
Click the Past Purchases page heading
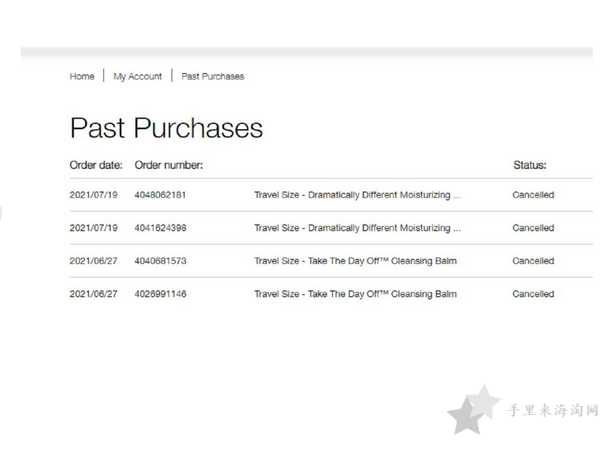point(166,128)
